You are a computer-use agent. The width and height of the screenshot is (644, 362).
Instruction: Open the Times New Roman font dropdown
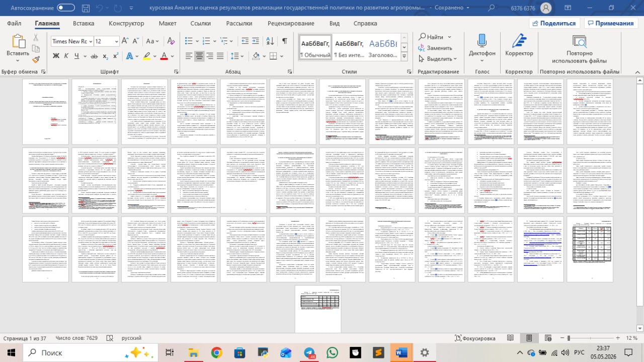pyautogui.click(x=90, y=41)
